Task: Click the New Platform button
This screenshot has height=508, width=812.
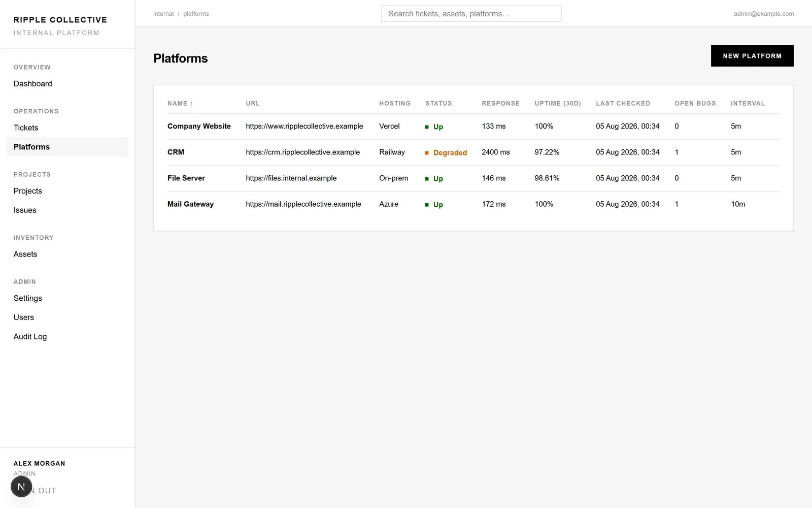Action: coord(752,56)
